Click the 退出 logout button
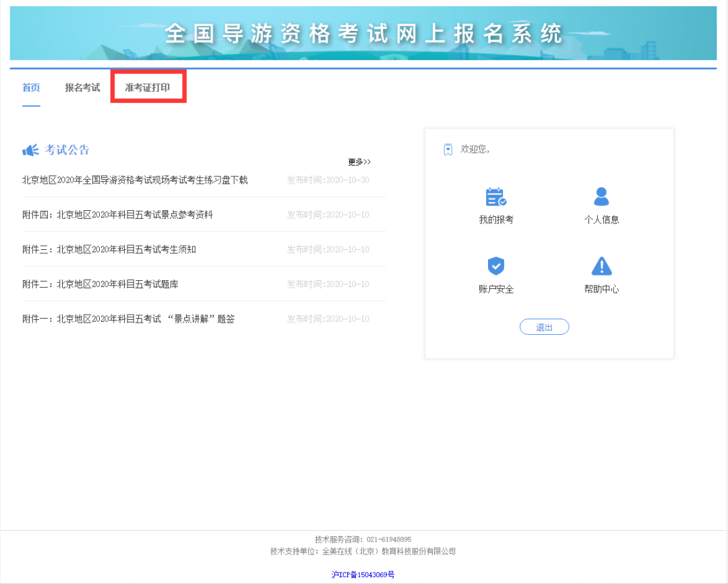The width and height of the screenshot is (728, 584). coord(544,327)
